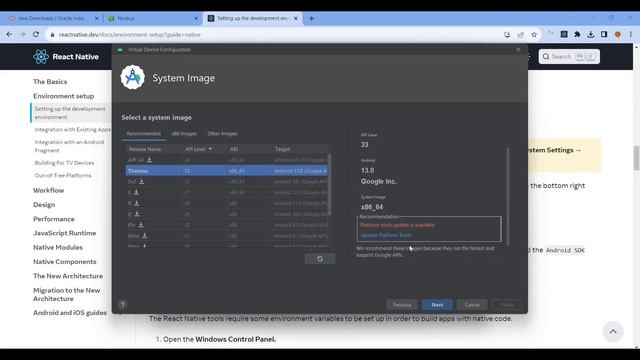Image resolution: width=640 pixels, height=360 pixels.
Task: Toggle the browser side panel icon
Action: 604,35
